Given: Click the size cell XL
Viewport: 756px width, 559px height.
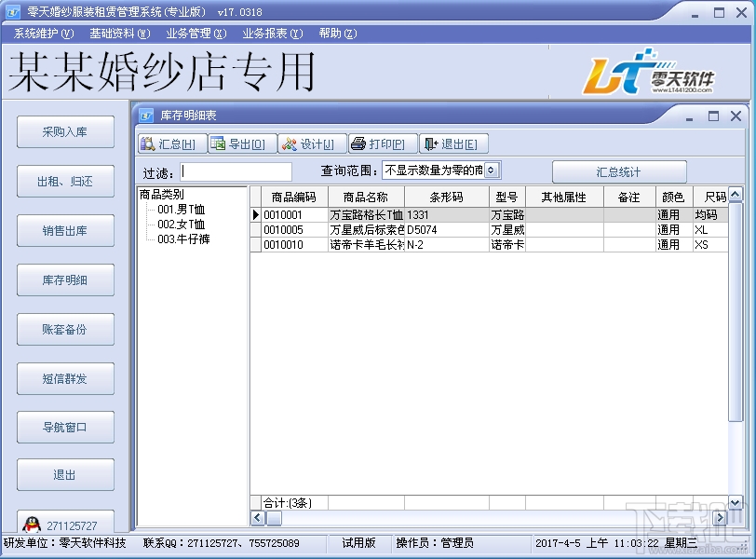Looking at the screenshot, I should point(710,230).
